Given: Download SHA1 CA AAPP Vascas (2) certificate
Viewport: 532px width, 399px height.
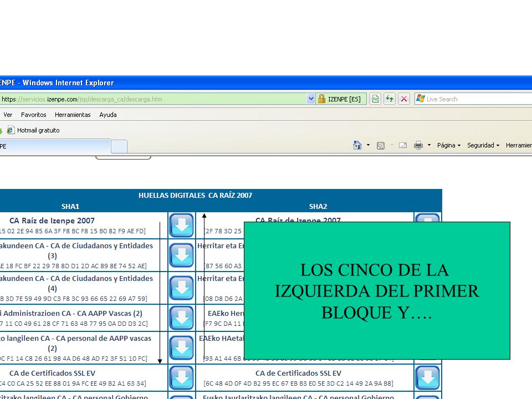Looking at the screenshot, I should (182, 318).
